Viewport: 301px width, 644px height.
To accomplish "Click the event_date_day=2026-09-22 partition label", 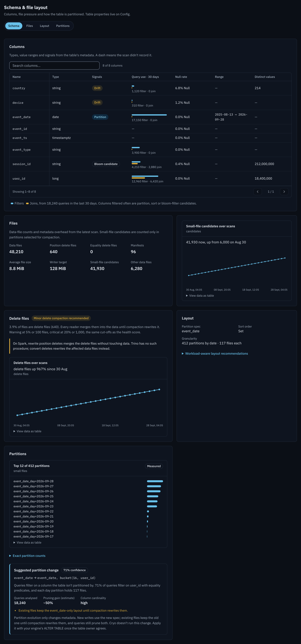I will pyautogui.click(x=33, y=511).
